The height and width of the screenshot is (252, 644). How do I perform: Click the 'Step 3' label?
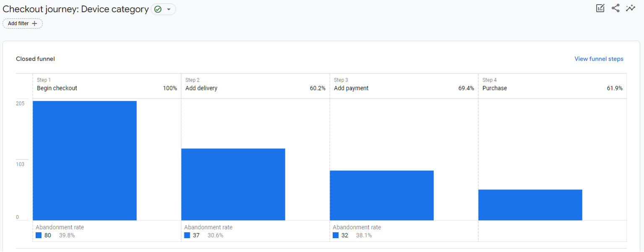341,80
